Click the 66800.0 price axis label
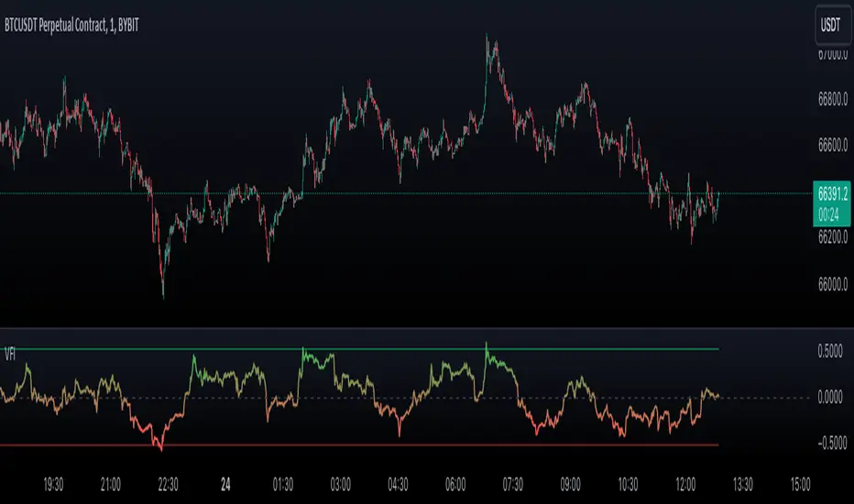Image resolution: width=854 pixels, height=504 pixels. (832, 99)
